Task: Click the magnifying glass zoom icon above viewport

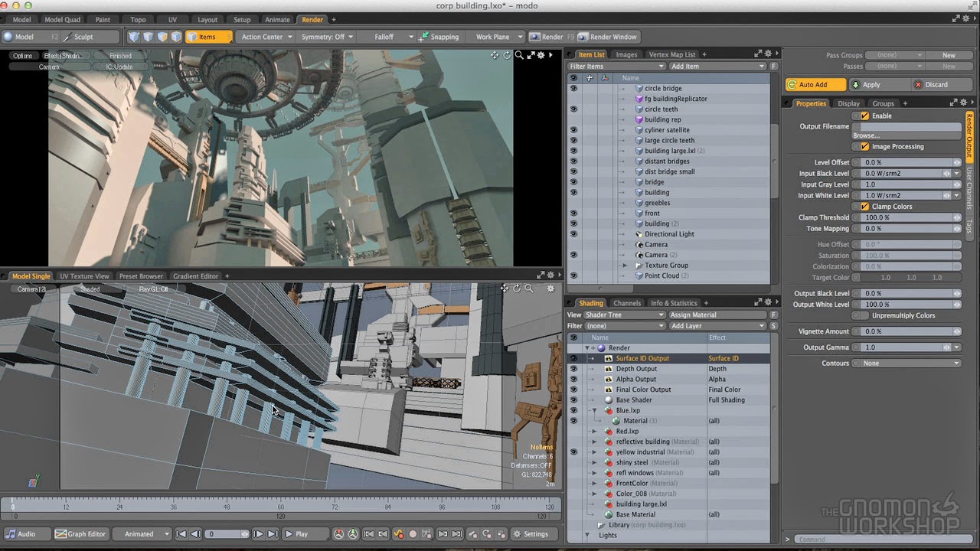Action: click(518, 55)
